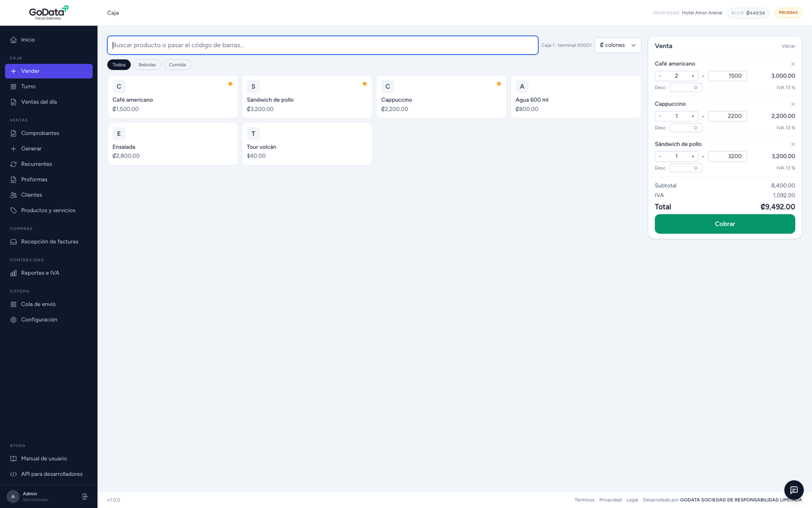Remove Café americano line with X icon
Viewport: 812px width, 508px height.
(x=792, y=64)
